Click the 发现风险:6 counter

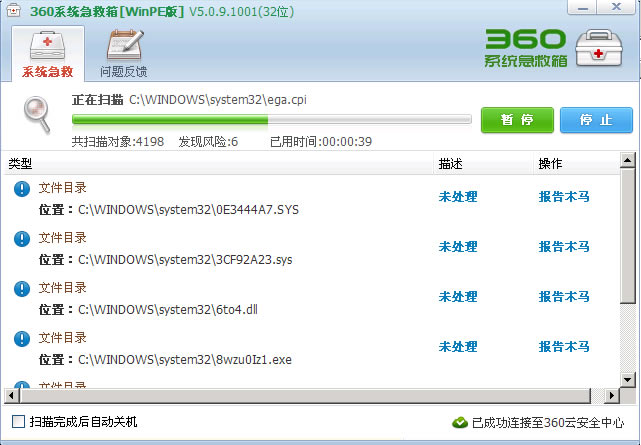208,142
